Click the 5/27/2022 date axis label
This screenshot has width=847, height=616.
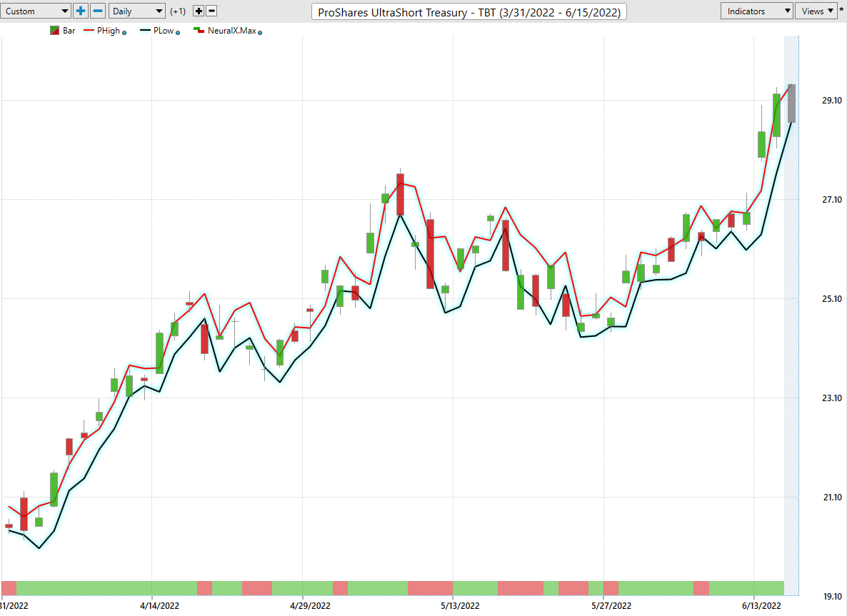tap(611, 606)
